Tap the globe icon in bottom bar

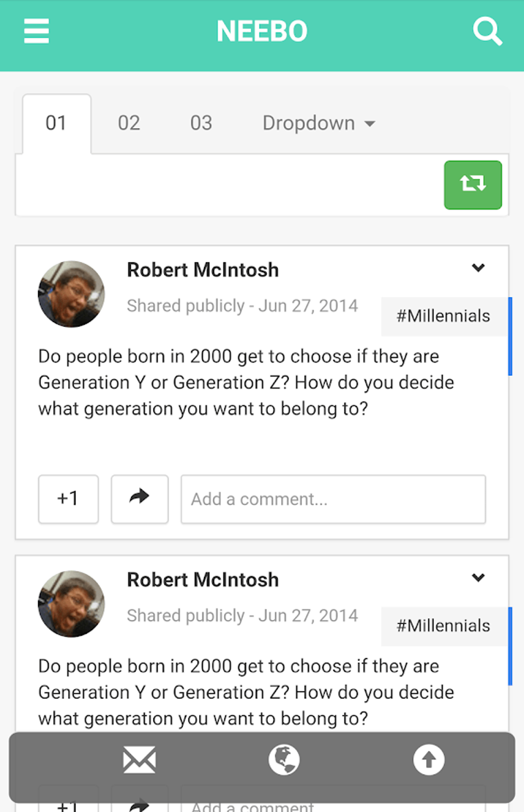284,760
